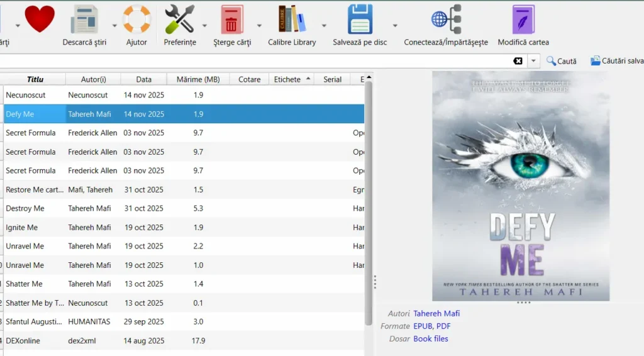This screenshot has height=356, width=644.
Task: Clear the search field with X icon
Action: pos(518,61)
